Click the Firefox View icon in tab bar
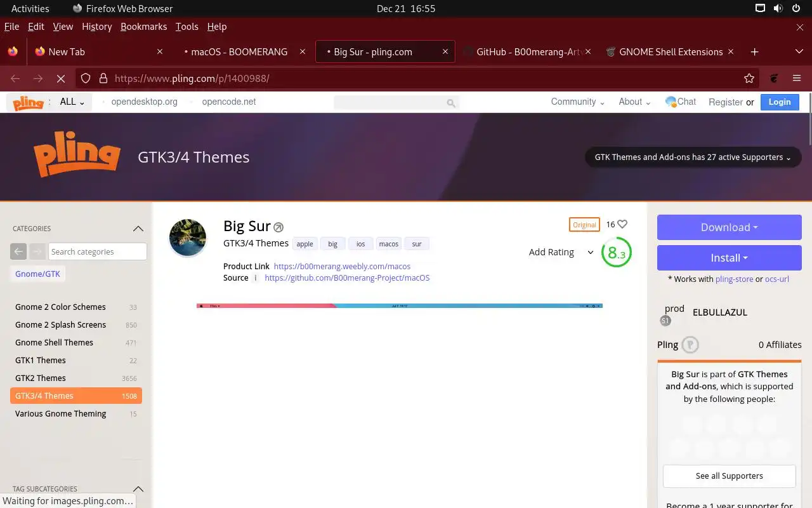Viewport: 812px width, 508px height. tap(13, 51)
